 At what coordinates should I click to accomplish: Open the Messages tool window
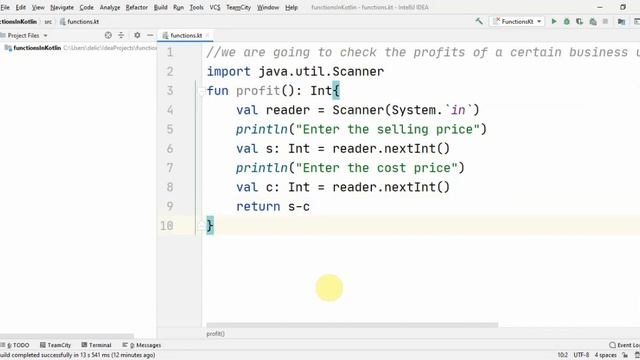click(x=142, y=345)
